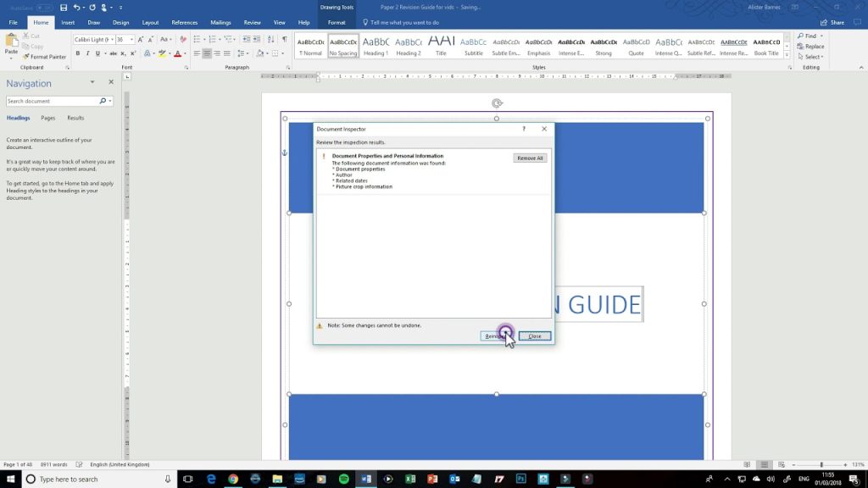Screen dimensions: 868x488
Task: Click the Clear All Formatting icon
Action: (183, 39)
